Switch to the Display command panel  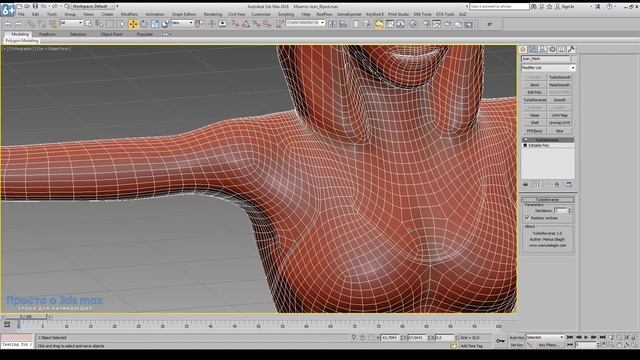(562, 49)
